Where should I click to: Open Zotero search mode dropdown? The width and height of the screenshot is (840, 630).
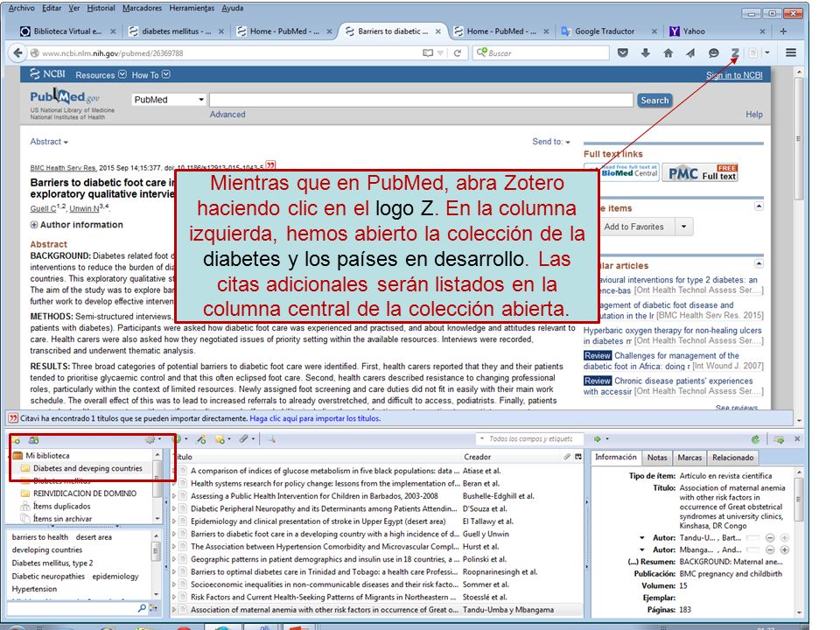[x=481, y=438]
